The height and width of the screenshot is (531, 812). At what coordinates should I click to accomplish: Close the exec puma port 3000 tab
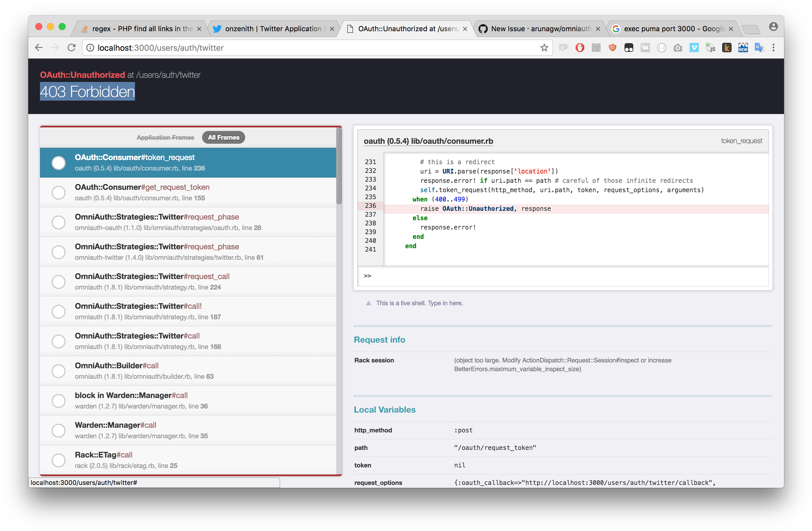pos(731,29)
